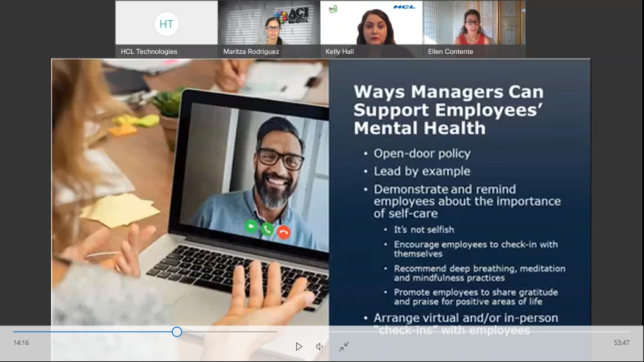Click the play button
Viewport: 644px width, 362px height.
click(299, 346)
